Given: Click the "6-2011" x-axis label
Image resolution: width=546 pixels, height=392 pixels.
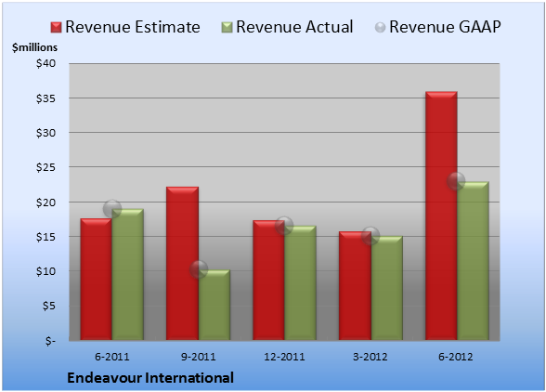Looking at the screenshot, I should click(112, 357).
